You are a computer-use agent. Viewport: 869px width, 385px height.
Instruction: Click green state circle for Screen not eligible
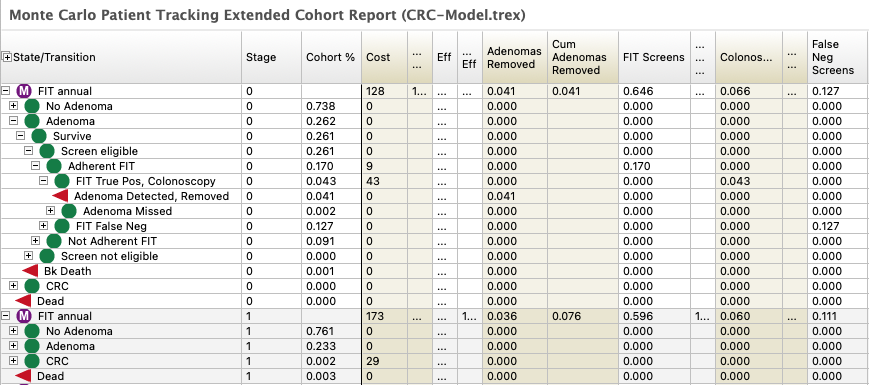[47, 255]
